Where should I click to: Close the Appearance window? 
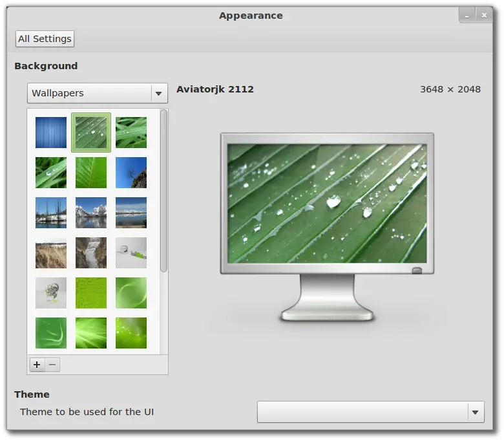[x=484, y=16]
